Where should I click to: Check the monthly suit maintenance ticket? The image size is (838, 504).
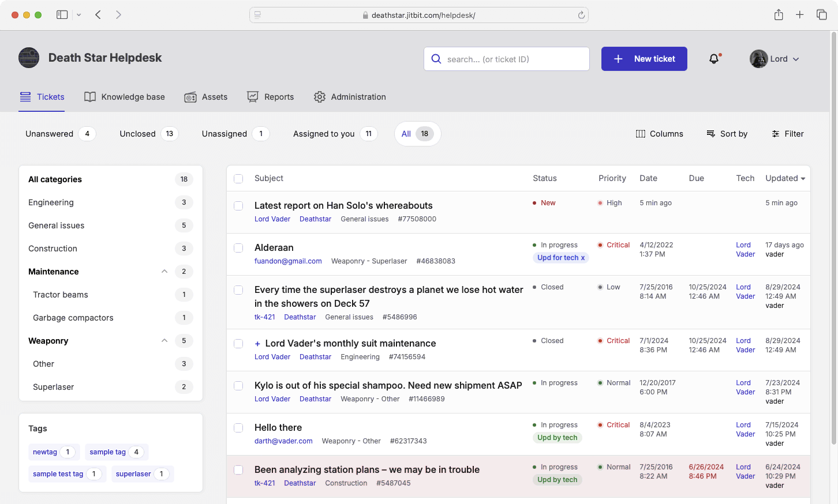(x=238, y=344)
